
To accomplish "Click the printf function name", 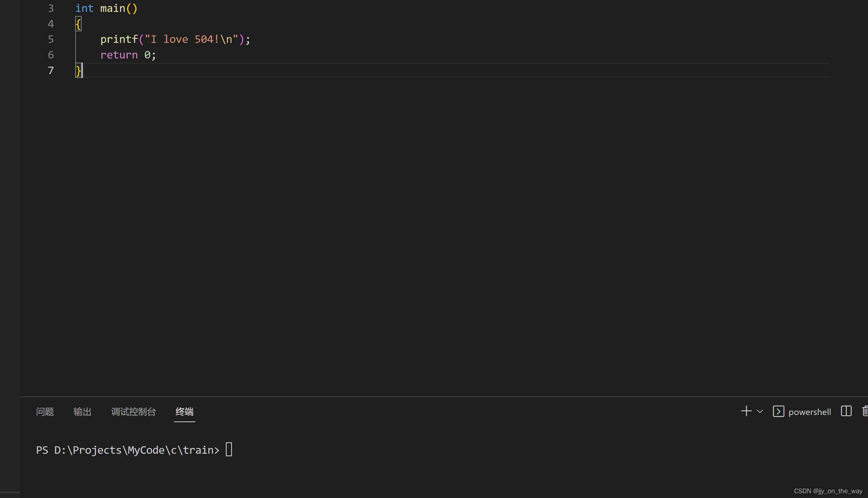I will [119, 39].
